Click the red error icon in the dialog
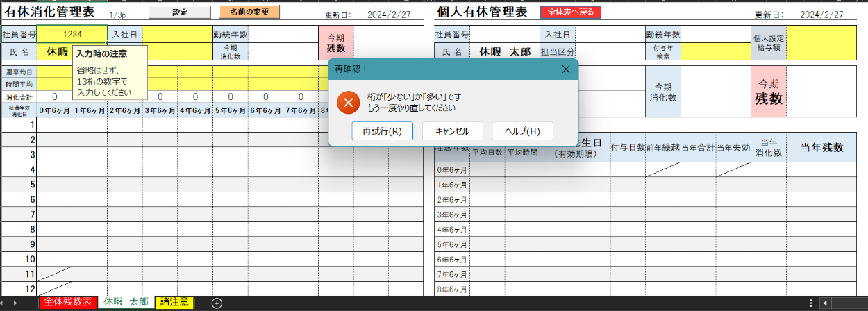Screen dimensions: 868x311 (348, 103)
